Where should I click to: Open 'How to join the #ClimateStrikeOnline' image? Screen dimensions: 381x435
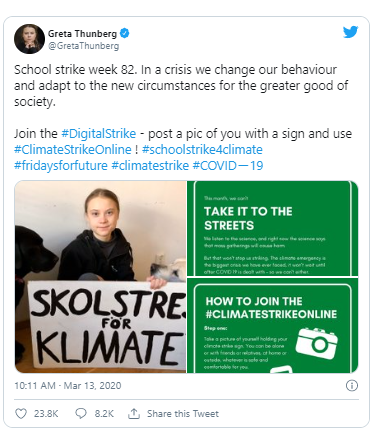[273, 325]
